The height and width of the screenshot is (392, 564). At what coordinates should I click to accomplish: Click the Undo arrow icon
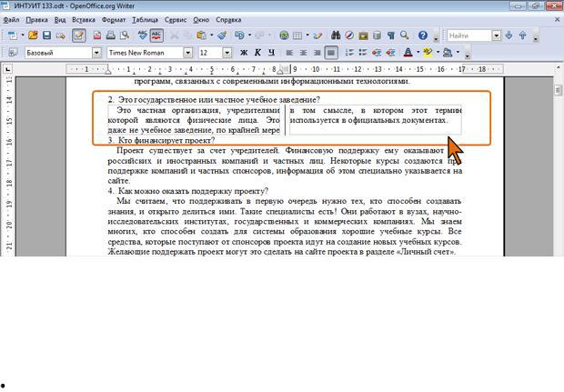point(239,35)
